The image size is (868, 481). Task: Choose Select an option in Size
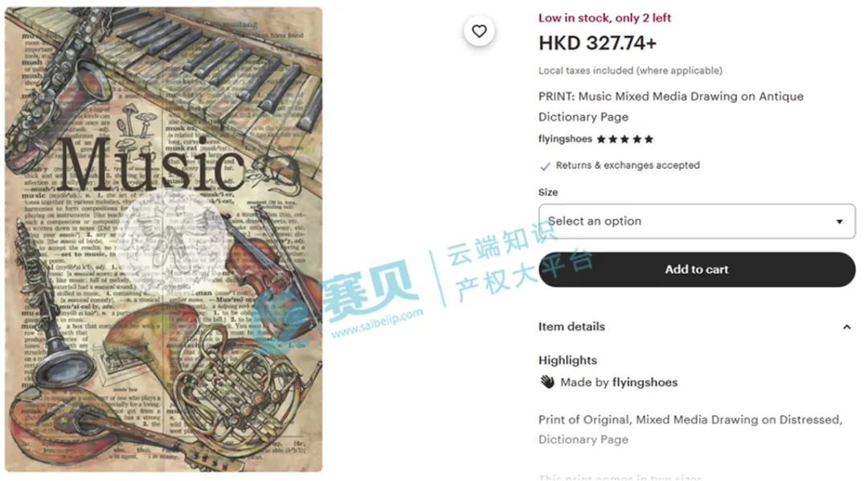pyautogui.click(x=696, y=221)
